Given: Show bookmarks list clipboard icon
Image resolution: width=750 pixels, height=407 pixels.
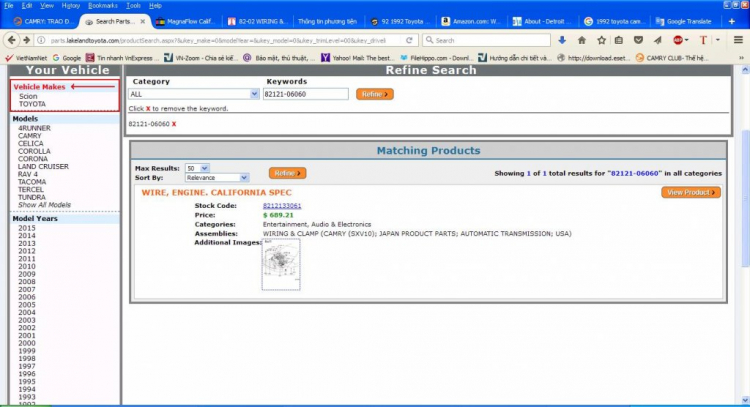Looking at the screenshot, I should 619,40.
